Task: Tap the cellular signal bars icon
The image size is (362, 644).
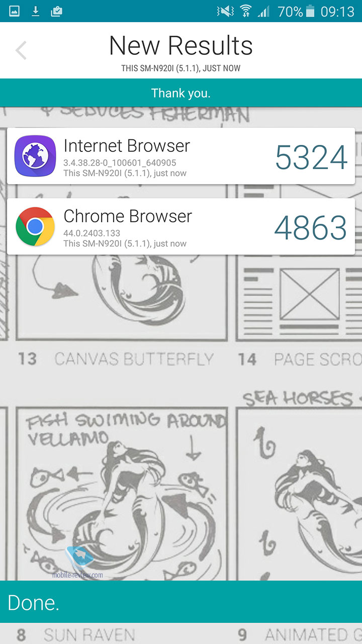Action: click(263, 11)
